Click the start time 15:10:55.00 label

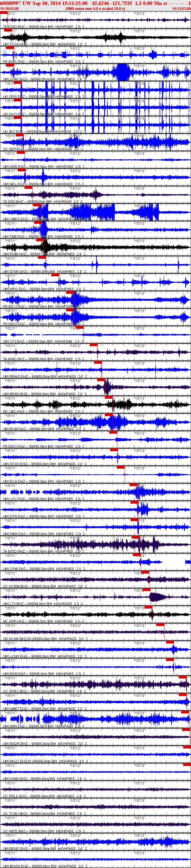(9, 8)
